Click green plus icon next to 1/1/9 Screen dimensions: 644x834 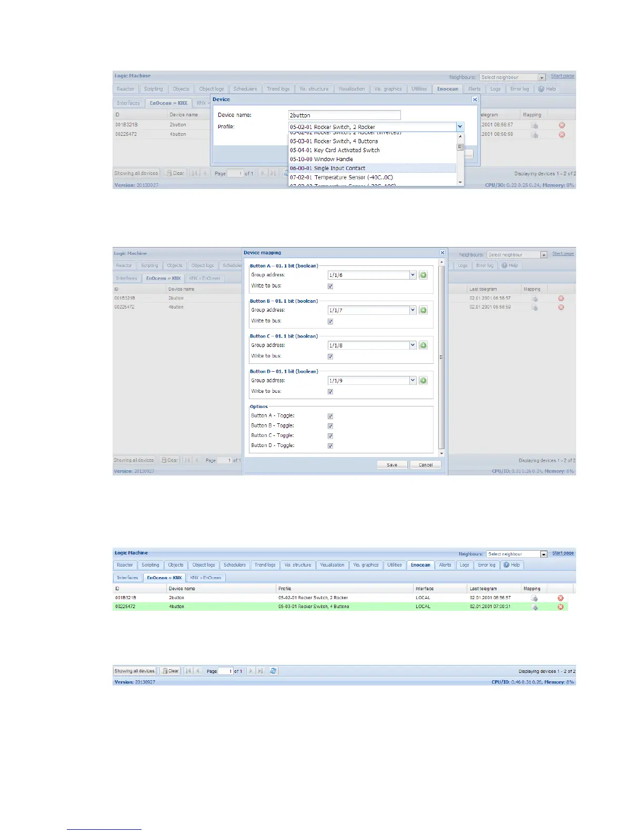(423, 380)
